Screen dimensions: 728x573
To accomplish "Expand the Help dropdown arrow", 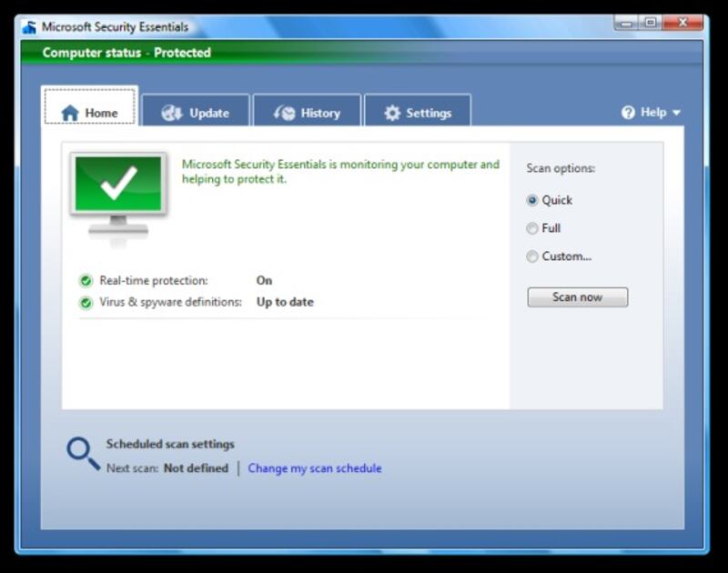I will click(676, 113).
